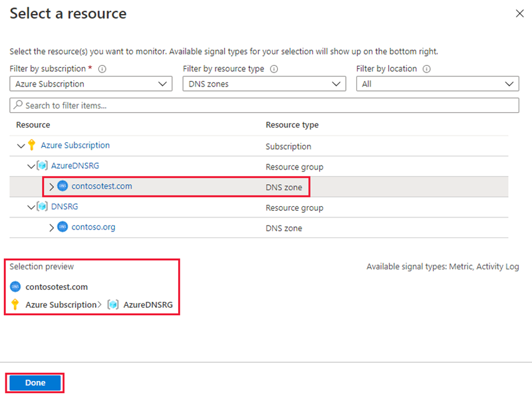Screen dimensions: 532x397
Task: Select the Azure Subscription link
Action: [75, 145]
